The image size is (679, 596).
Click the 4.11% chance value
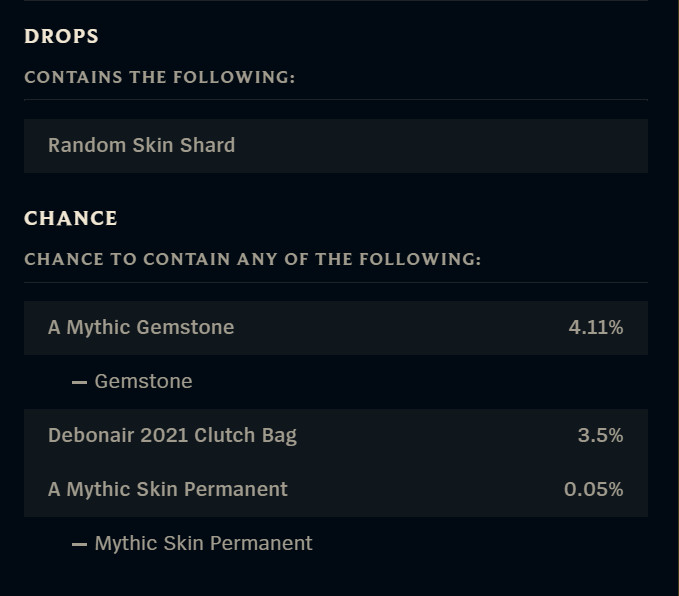click(x=595, y=328)
